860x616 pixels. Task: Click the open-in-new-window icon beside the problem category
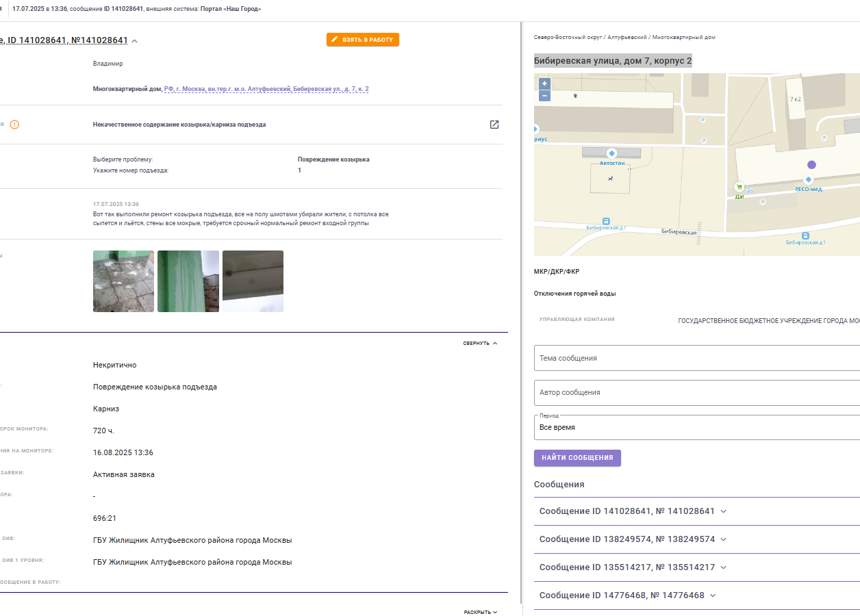[494, 125]
